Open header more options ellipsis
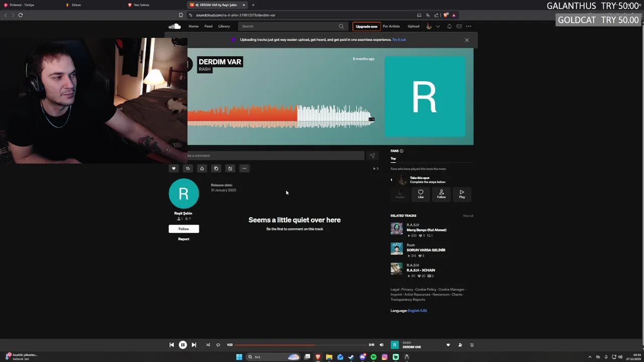The image size is (644, 362). (468, 26)
